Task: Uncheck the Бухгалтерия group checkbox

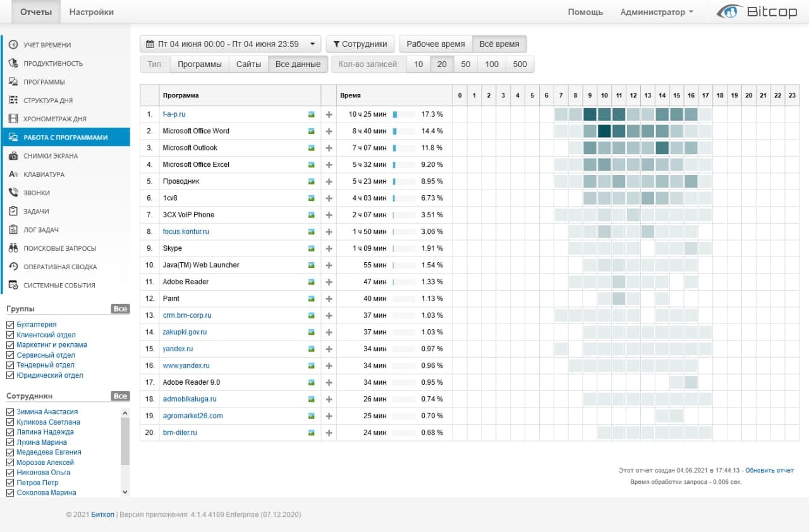Action: pos(9,325)
